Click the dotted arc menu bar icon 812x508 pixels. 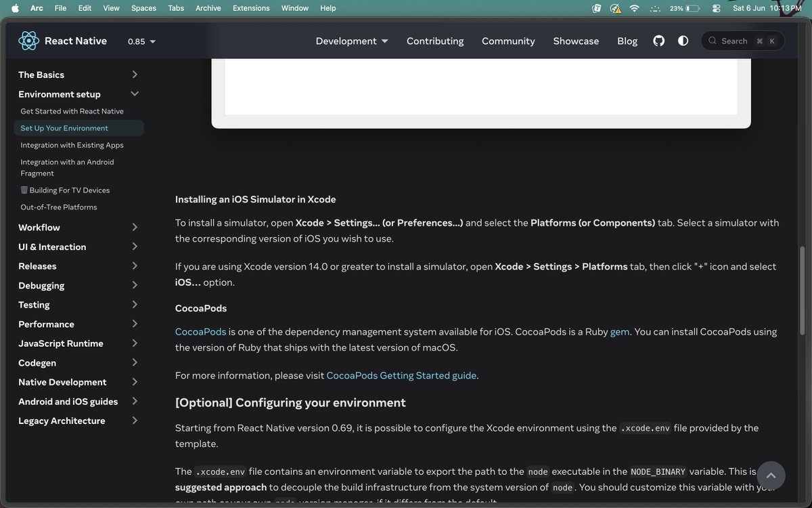point(654,8)
